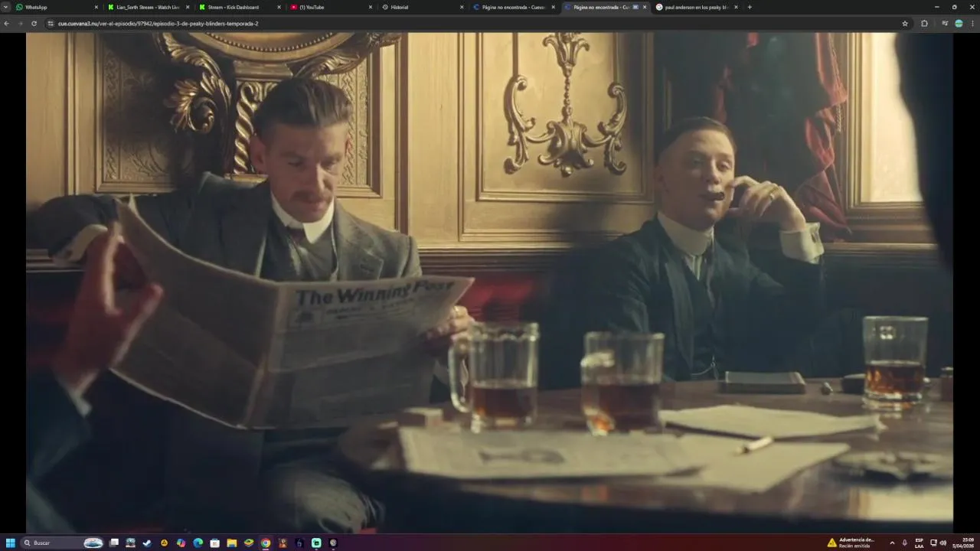Screen dimensions: 980x551
Task: Bookmark this page with the star icon
Action: (x=905, y=24)
